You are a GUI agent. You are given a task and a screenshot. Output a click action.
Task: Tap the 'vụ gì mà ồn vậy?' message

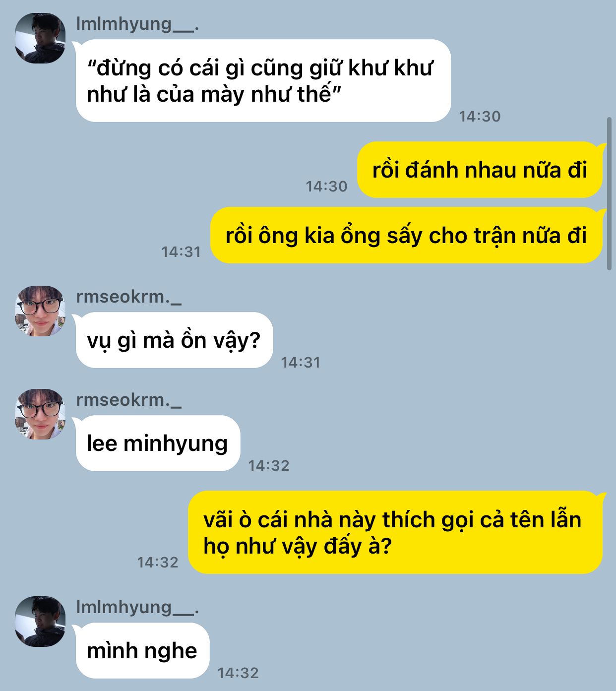click(174, 340)
